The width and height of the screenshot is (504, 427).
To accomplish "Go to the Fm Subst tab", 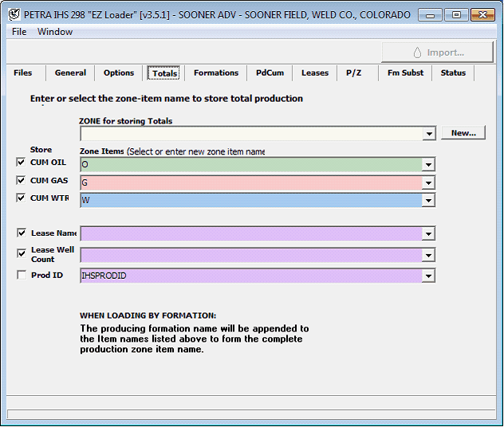I will (x=405, y=73).
